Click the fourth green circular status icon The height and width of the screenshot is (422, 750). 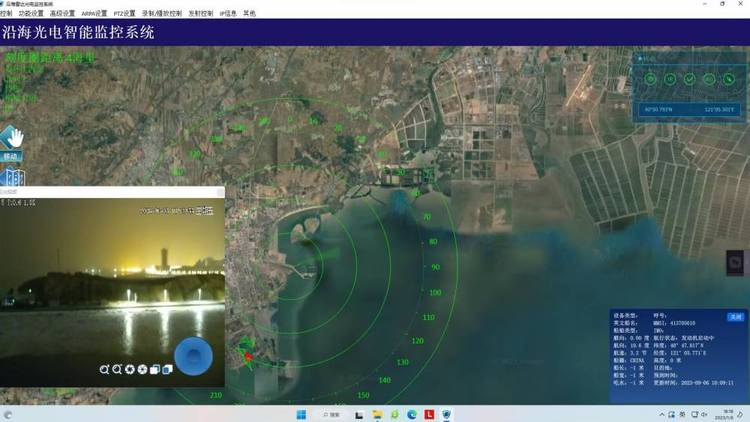(709, 79)
